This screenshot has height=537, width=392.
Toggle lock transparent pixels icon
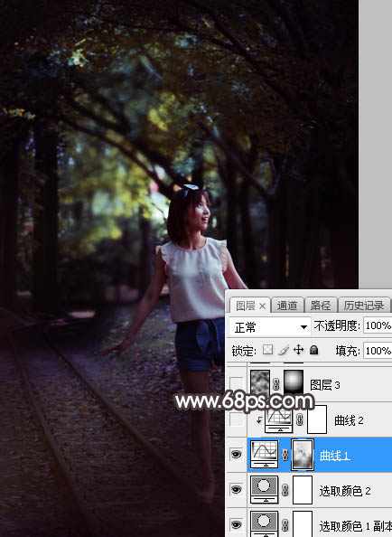coord(267,350)
